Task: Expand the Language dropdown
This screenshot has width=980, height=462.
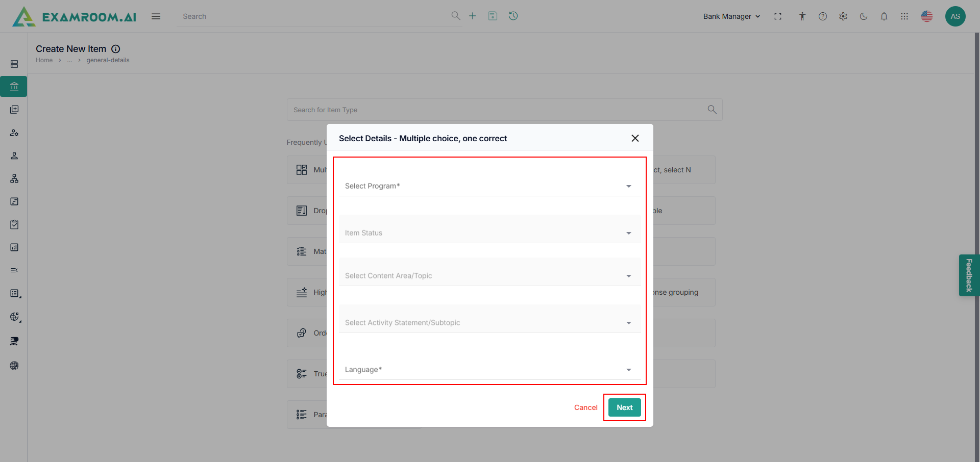Action: pyautogui.click(x=489, y=370)
